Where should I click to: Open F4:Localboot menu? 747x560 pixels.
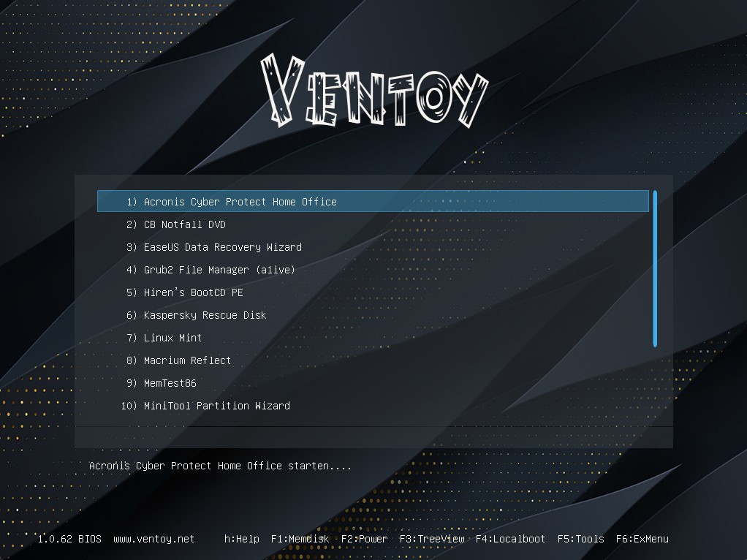tap(510, 539)
